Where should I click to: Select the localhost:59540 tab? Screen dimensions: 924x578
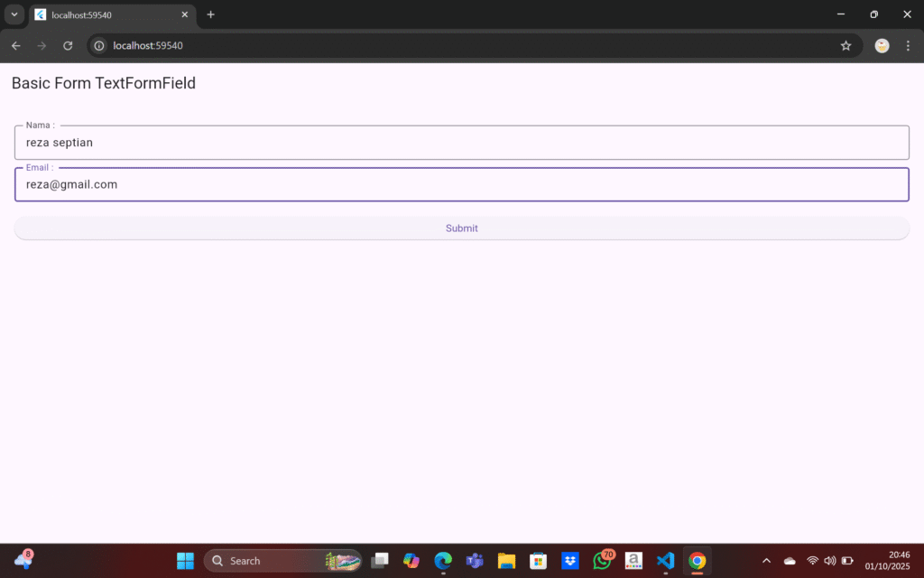coord(108,15)
